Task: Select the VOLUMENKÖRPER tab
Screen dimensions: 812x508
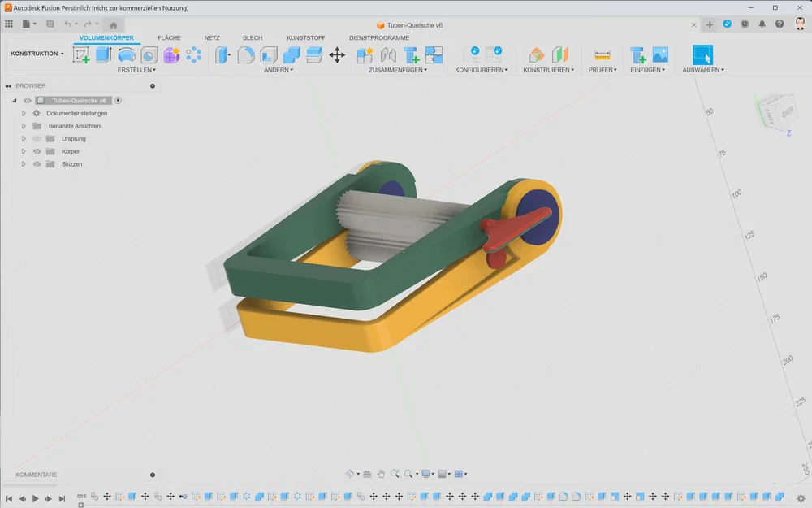Action: click(106, 38)
